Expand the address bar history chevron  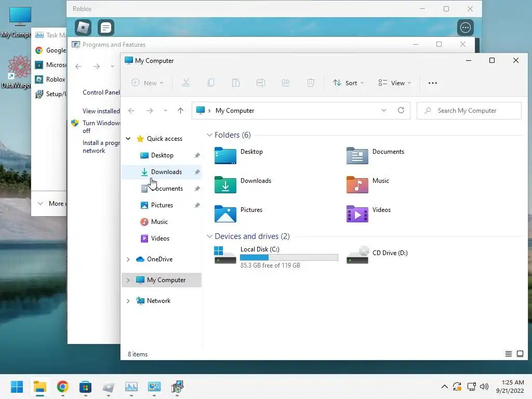tap(384, 110)
